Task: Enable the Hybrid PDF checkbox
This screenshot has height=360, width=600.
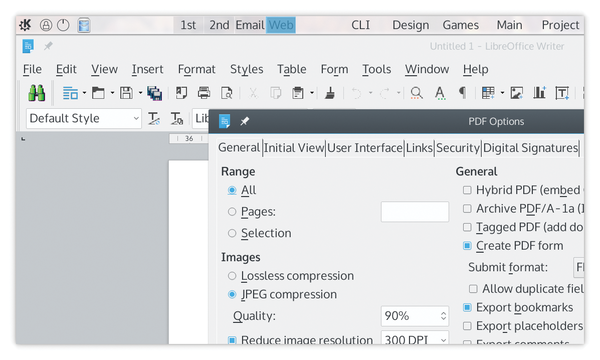Action: point(467,190)
